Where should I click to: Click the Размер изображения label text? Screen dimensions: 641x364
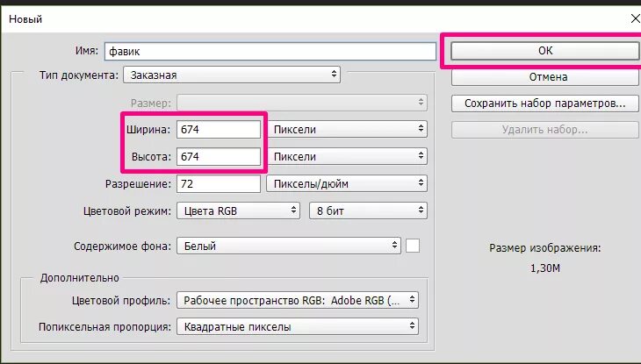pos(545,248)
